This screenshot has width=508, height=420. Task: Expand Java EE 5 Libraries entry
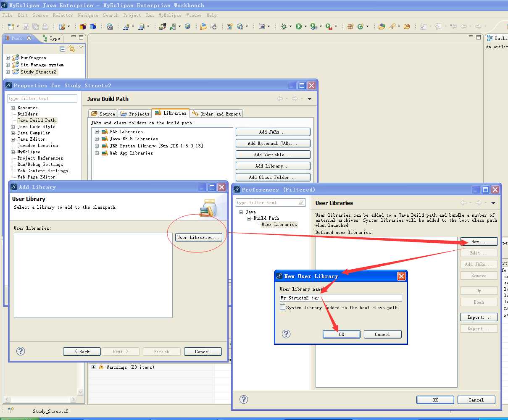tap(97, 139)
